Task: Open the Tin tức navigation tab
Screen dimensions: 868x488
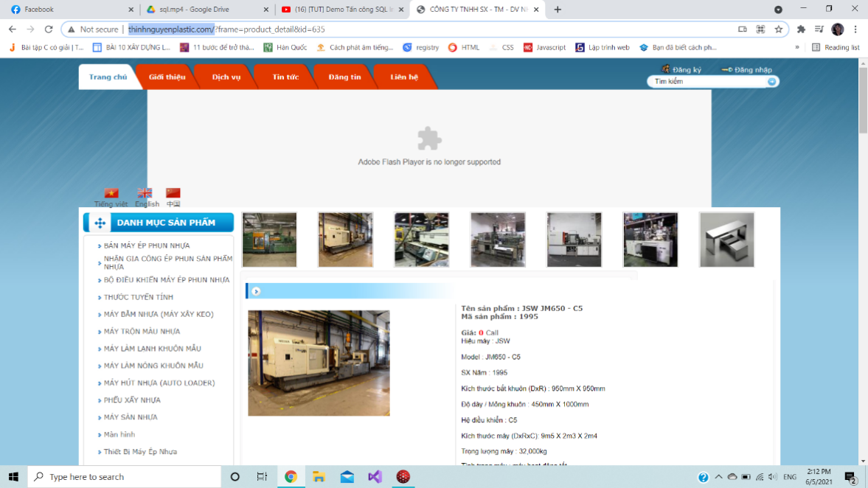Action: click(x=285, y=77)
